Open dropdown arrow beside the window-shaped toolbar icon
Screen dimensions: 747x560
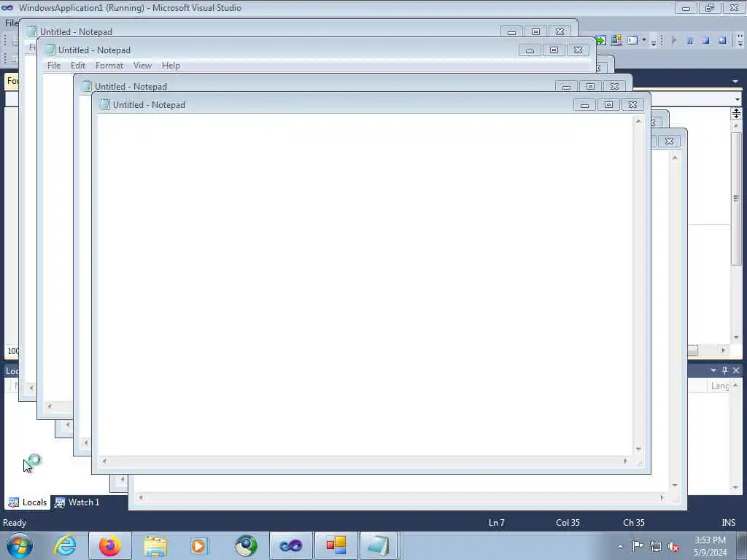644,40
